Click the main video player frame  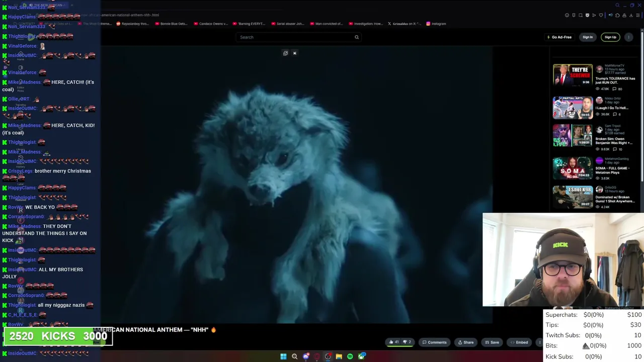coord(296,185)
